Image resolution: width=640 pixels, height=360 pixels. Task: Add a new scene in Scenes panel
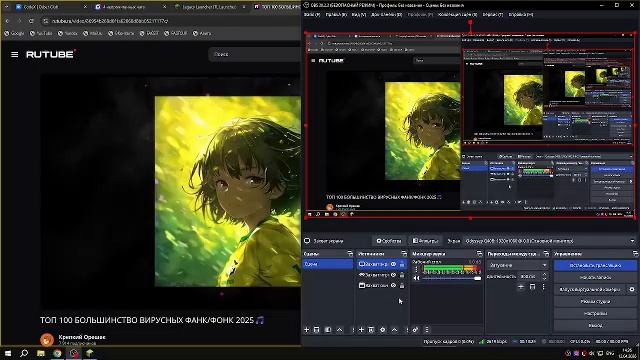coord(307,329)
